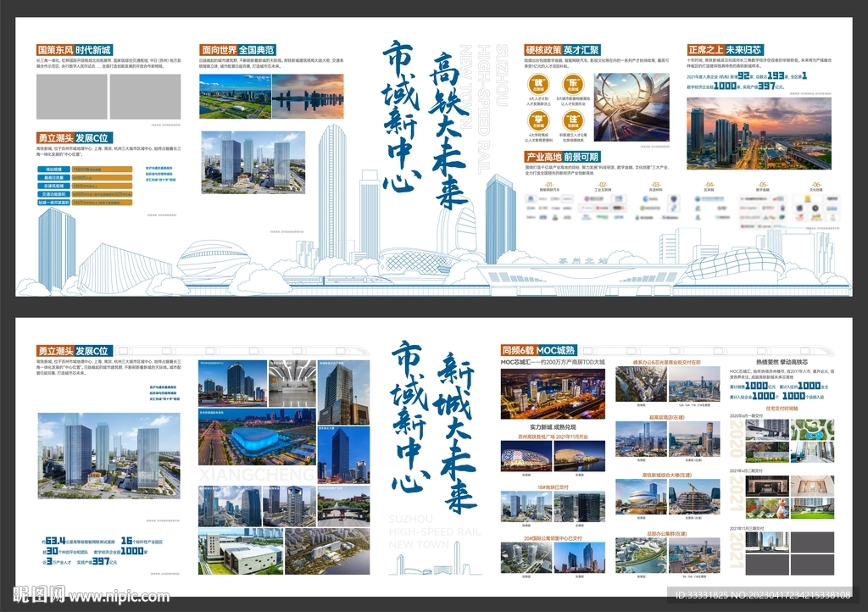The image size is (868, 612).
Task: Click the large '193' statistic number
Action: (x=776, y=75)
